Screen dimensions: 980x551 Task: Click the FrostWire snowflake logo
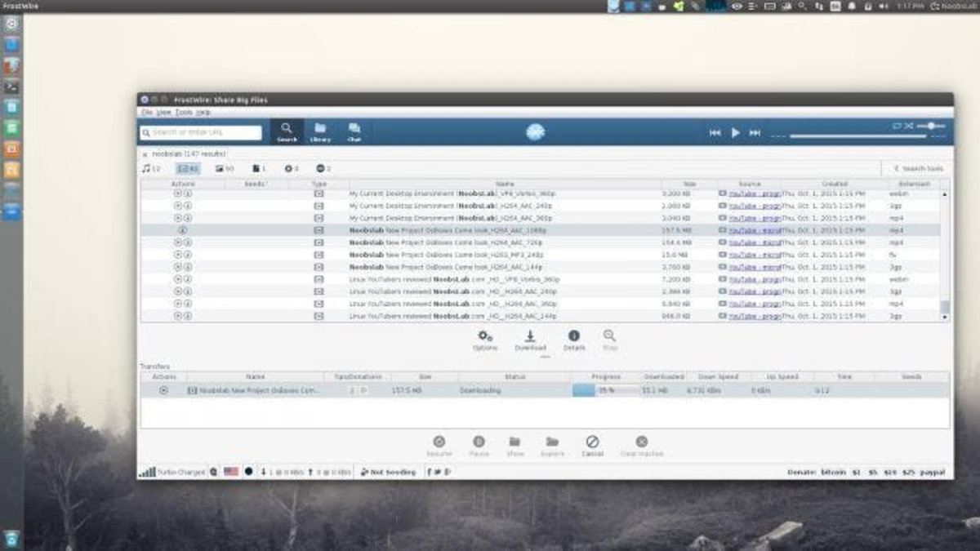point(535,132)
